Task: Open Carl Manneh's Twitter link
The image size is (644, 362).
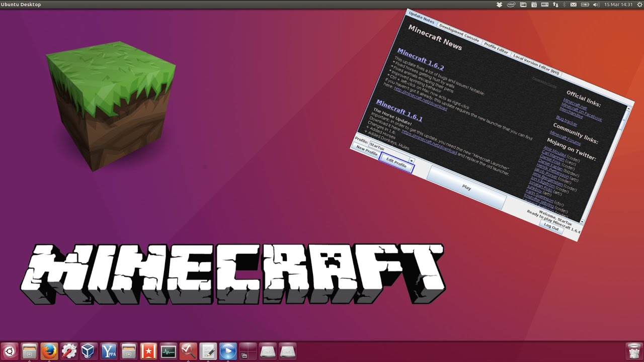Action: 552,157
